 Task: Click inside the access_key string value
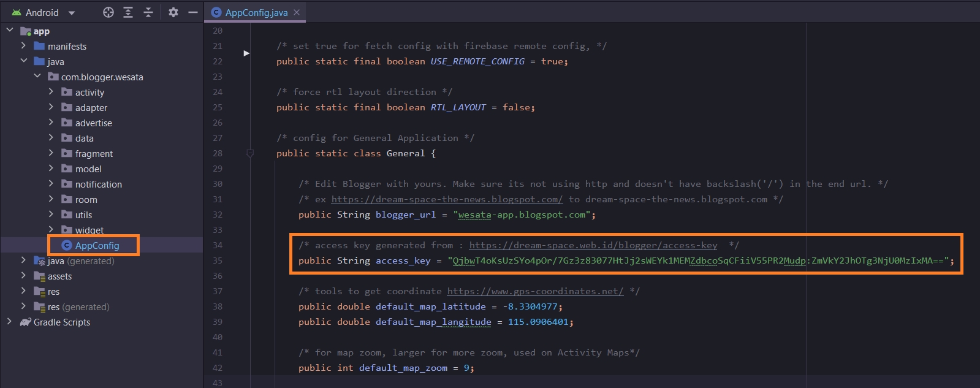click(699, 261)
